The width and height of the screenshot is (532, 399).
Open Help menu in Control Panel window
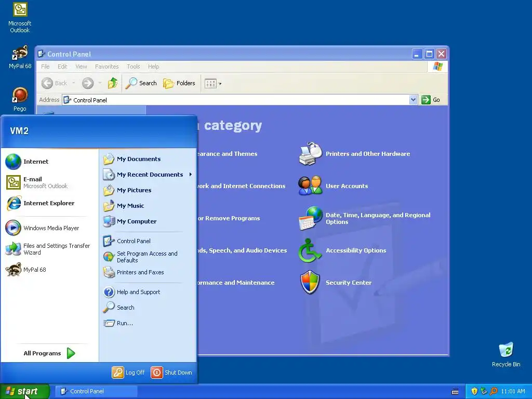[x=153, y=66]
